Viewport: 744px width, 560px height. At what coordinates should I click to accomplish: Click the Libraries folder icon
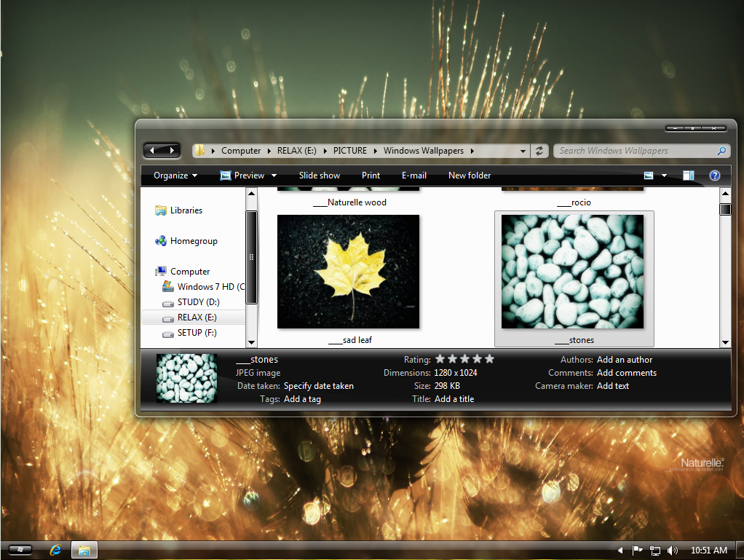161,210
